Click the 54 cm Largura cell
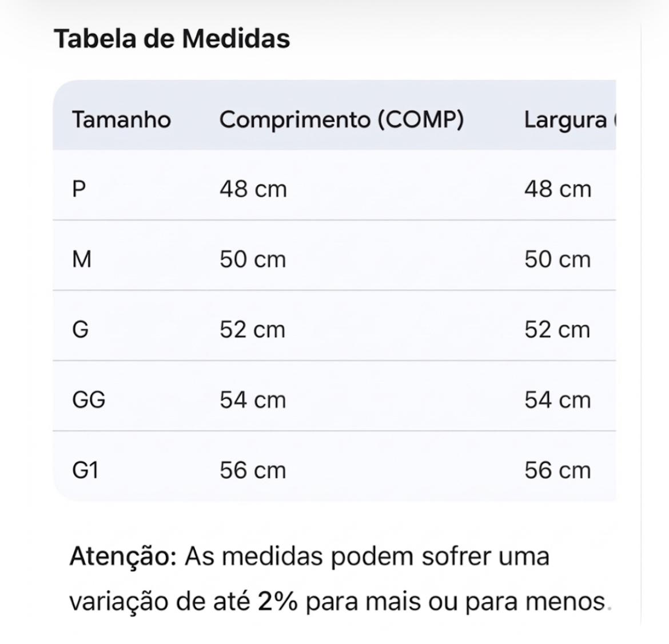The width and height of the screenshot is (669, 644). [557, 400]
